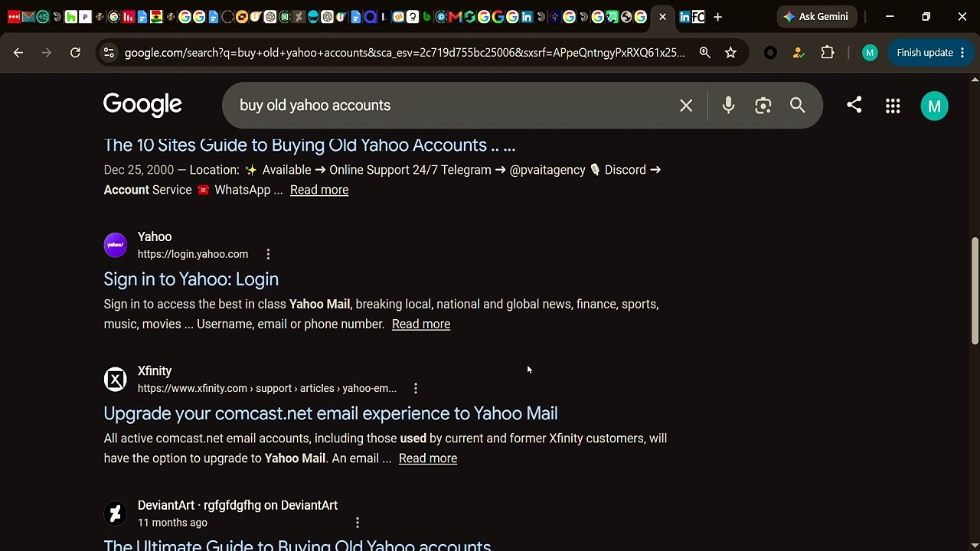The width and height of the screenshot is (980, 551).
Task: Open the Google apps grid
Action: click(x=893, y=106)
